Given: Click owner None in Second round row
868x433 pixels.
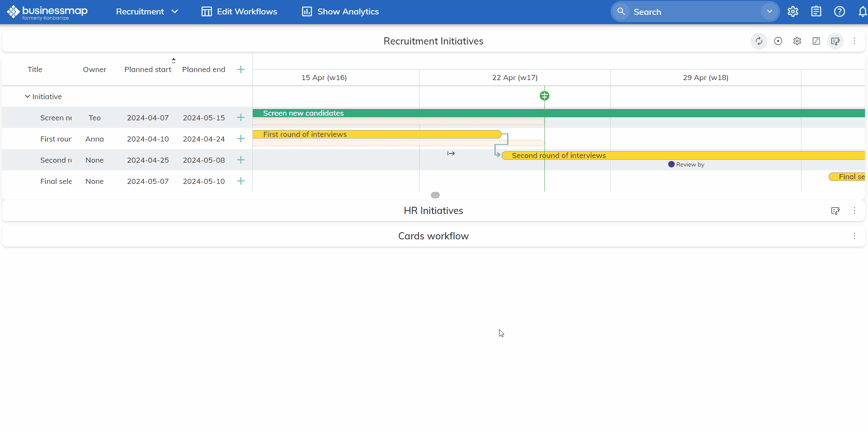Looking at the screenshot, I should [x=95, y=160].
